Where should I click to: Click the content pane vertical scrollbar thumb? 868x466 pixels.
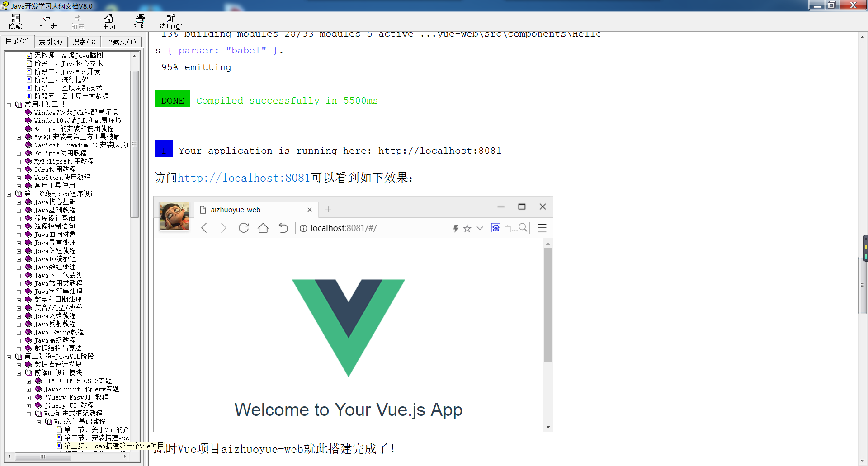863,285
